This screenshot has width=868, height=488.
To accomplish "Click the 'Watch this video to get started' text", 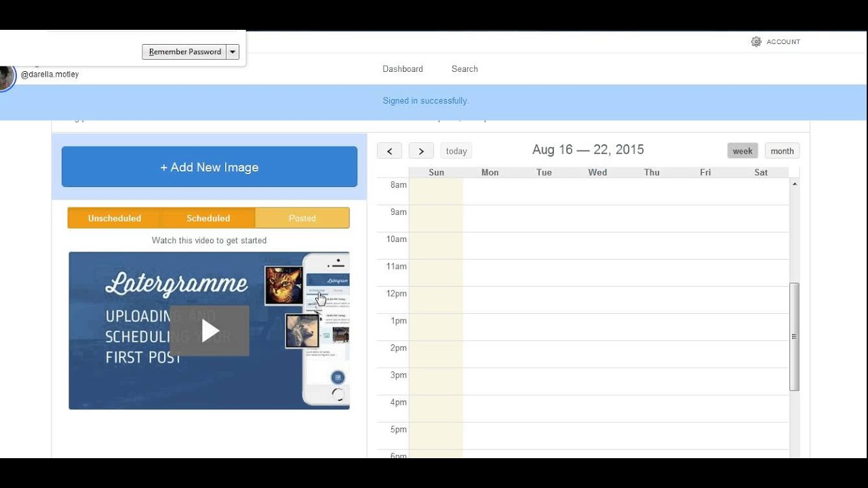I will tap(209, 241).
